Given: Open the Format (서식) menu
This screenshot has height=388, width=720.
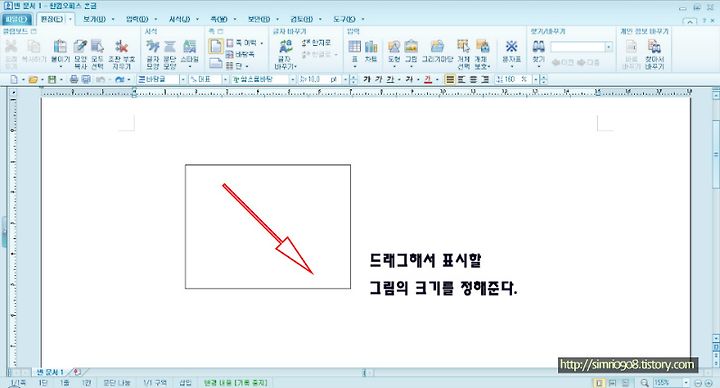Looking at the screenshot, I should tap(179, 19).
